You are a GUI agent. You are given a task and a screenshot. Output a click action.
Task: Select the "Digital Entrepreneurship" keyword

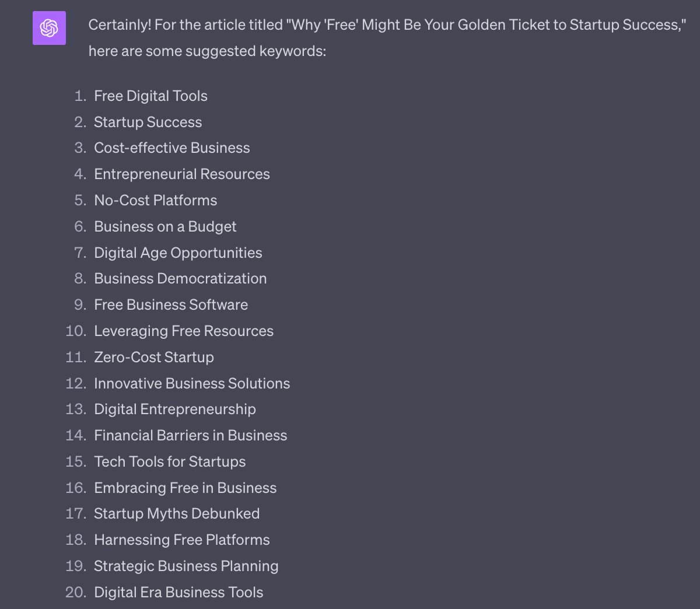[x=175, y=409]
